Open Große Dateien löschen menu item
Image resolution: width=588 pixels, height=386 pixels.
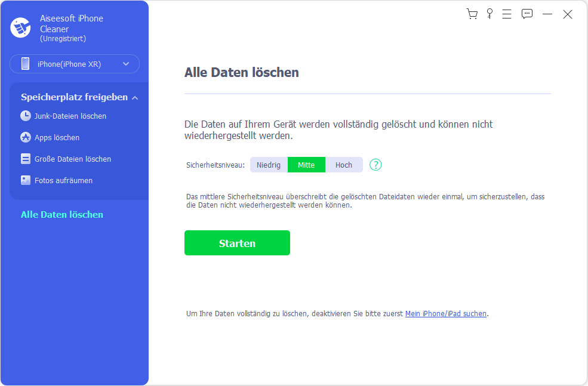point(72,159)
